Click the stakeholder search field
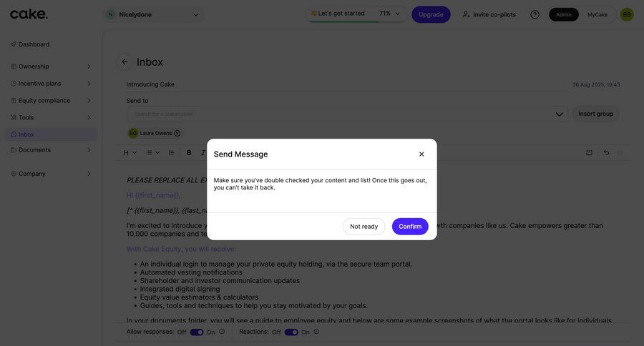This screenshot has height=346, width=644. (343, 114)
